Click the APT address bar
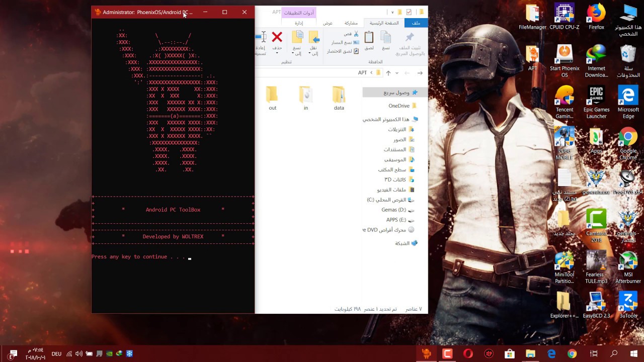The width and height of the screenshot is (644, 362). [318, 73]
